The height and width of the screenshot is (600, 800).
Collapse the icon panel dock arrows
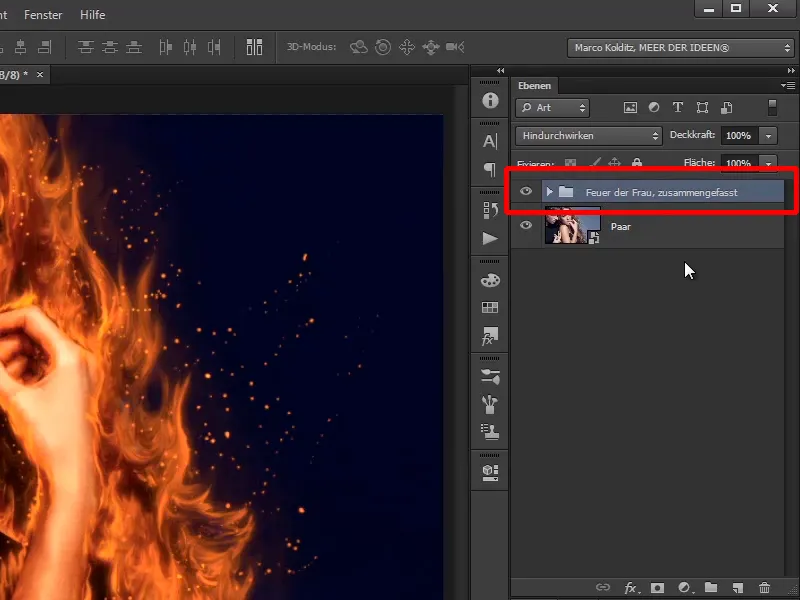[500, 70]
